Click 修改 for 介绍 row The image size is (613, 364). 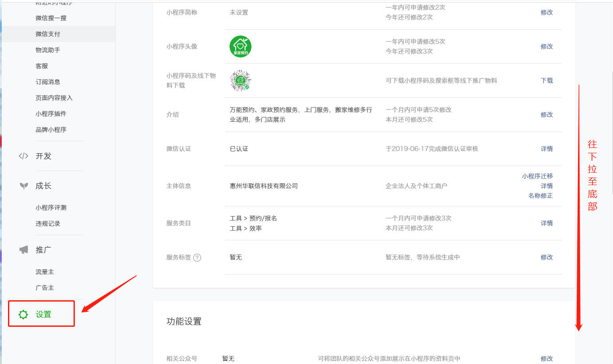coord(547,115)
